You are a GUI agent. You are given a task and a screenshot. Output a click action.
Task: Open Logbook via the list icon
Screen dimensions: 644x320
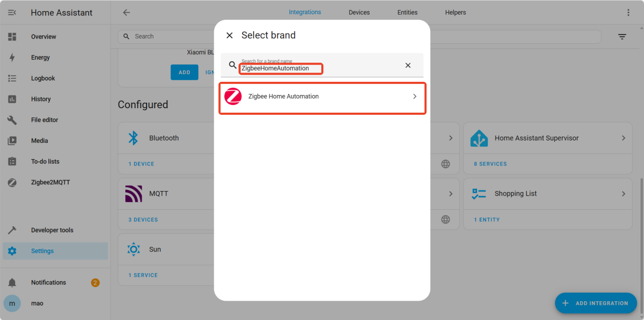12,78
